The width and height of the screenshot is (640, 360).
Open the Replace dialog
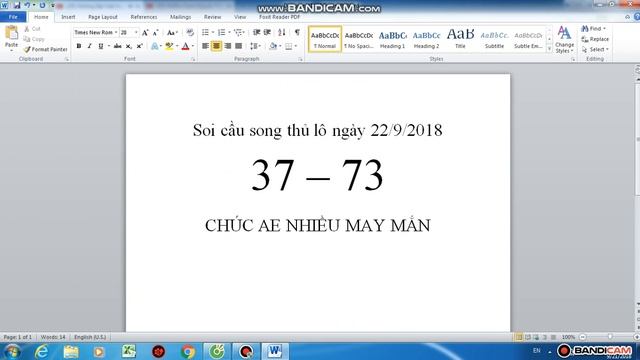point(595,39)
